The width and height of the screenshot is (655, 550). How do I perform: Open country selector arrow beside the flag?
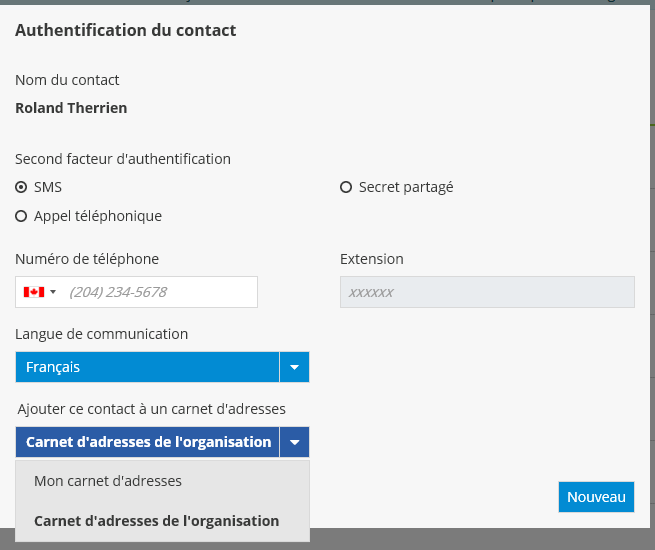coord(53,292)
